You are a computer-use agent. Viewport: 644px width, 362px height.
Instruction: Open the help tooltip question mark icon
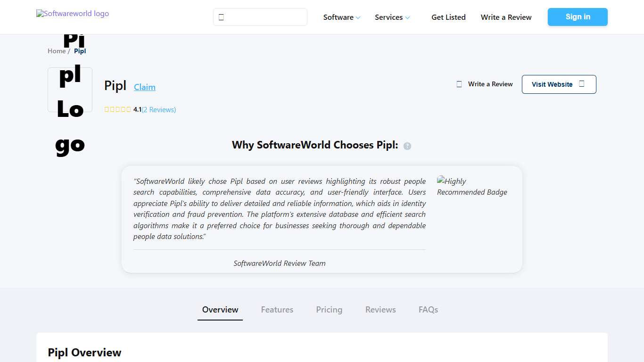(407, 146)
